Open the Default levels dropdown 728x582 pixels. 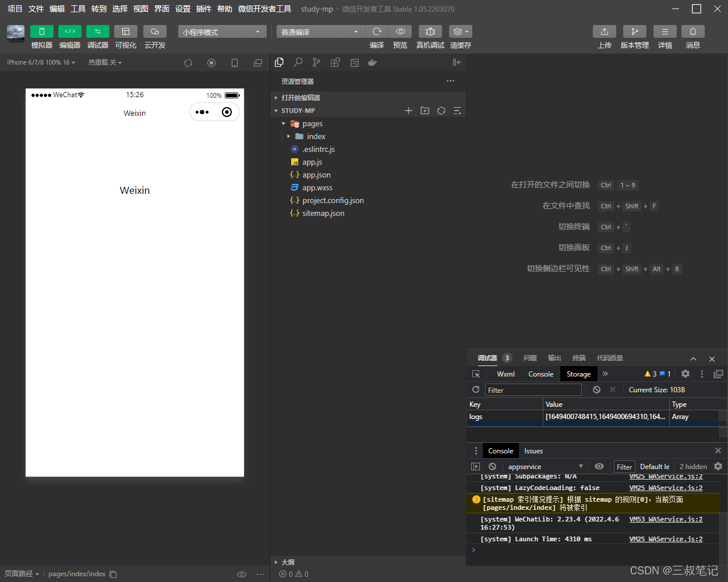(655, 467)
